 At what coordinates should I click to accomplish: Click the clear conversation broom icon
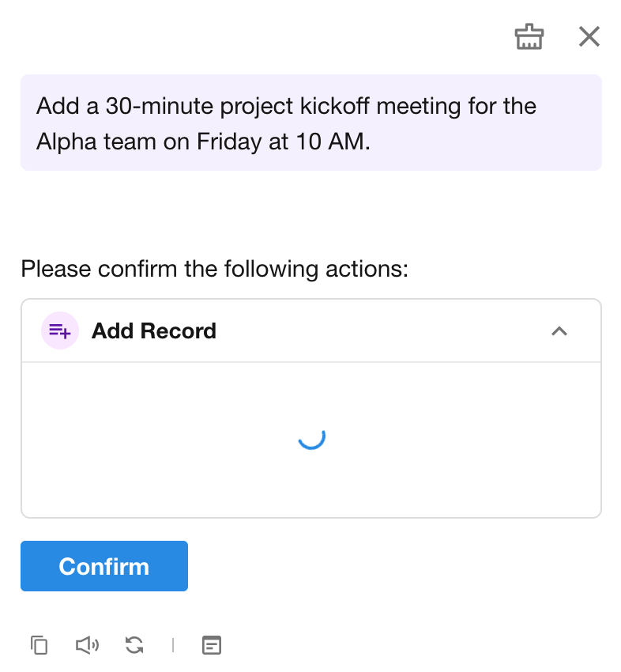click(x=529, y=36)
